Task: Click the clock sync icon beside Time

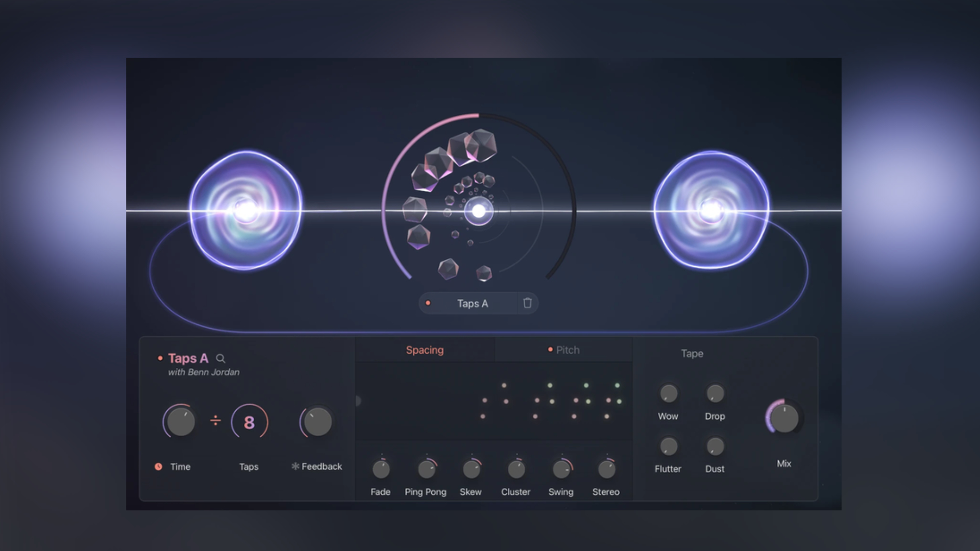Action: (158, 466)
